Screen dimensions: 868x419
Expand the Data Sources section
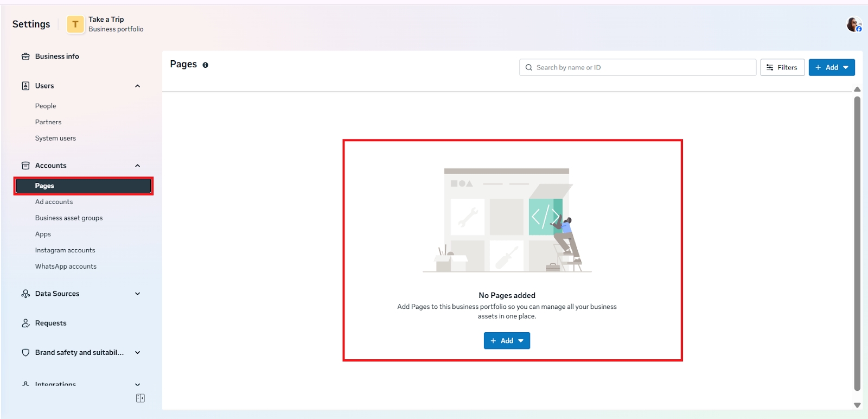138,294
